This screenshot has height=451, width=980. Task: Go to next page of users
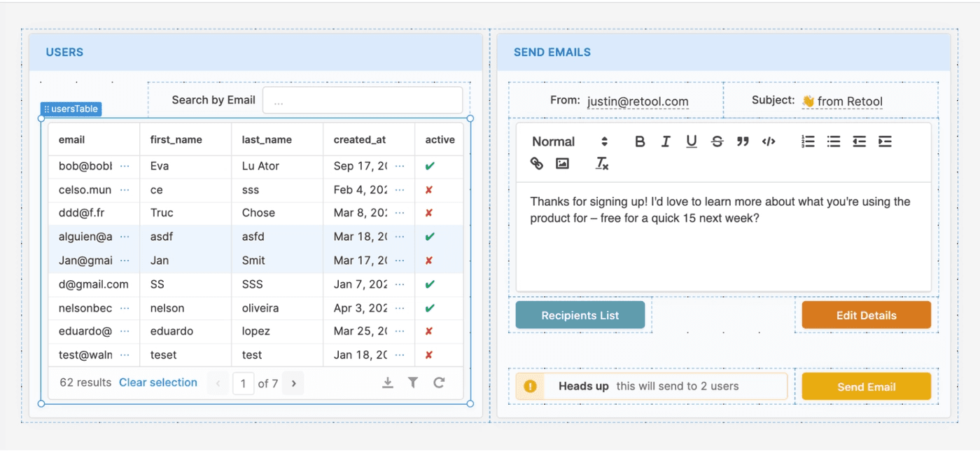294,383
